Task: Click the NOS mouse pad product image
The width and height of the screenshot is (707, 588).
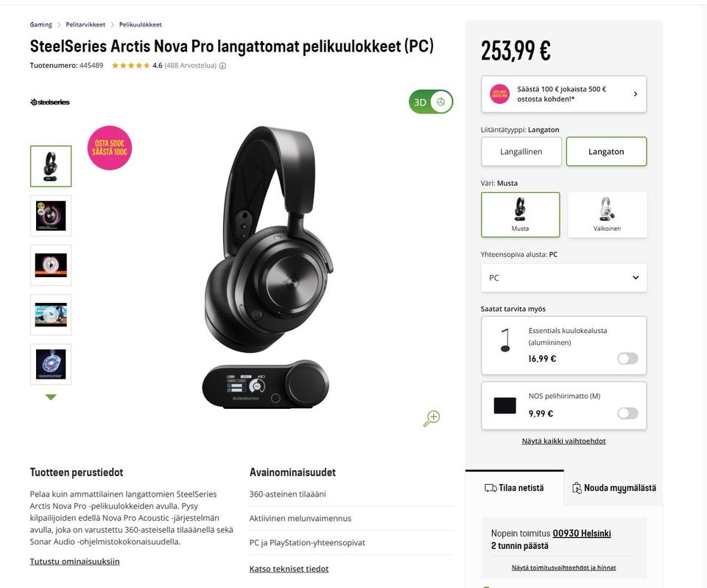Action: pyautogui.click(x=505, y=405)
